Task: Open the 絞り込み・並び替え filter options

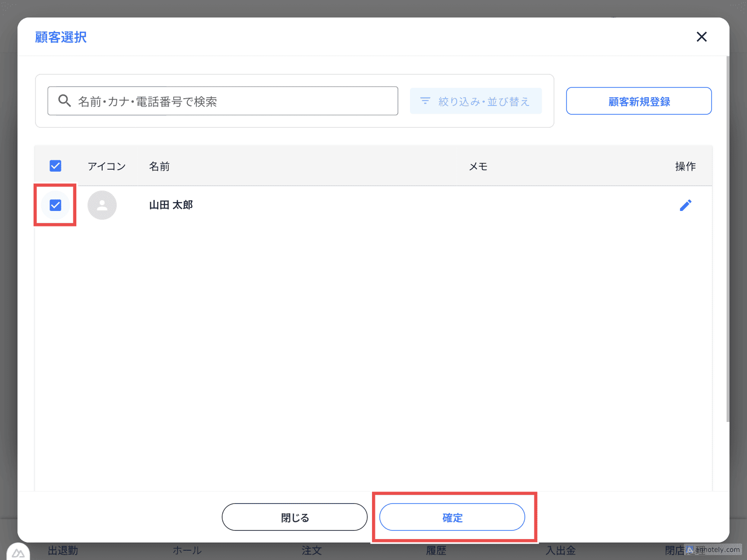Action: coord(476,101)
